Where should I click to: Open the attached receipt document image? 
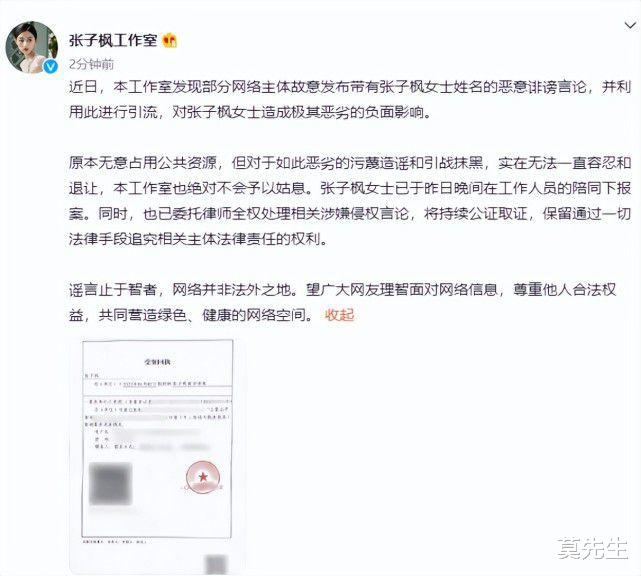pos(157,456)
